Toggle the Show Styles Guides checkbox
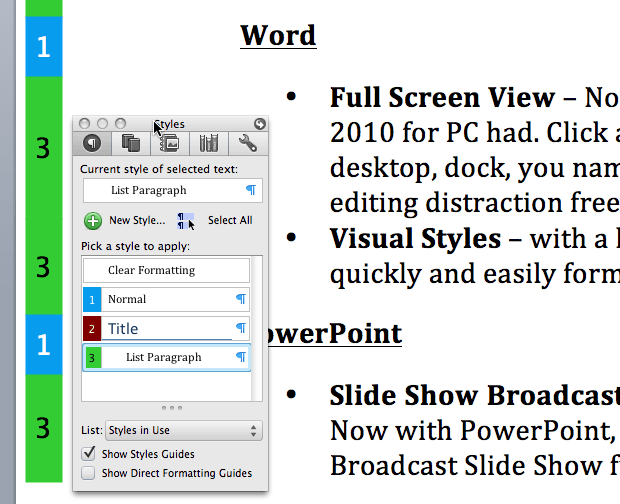Viewport: 620px width, 504px height. (x=88, y=454)
